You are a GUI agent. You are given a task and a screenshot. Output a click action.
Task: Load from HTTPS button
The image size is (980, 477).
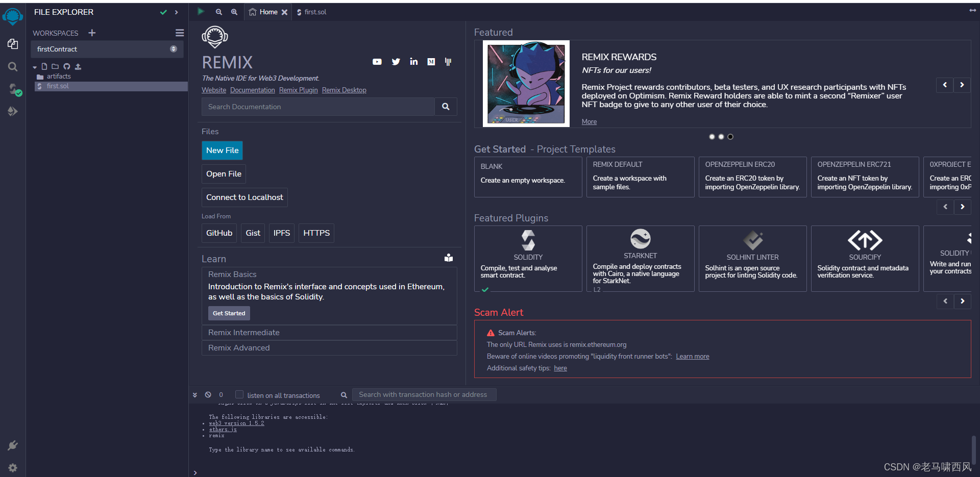click(316, 233)
